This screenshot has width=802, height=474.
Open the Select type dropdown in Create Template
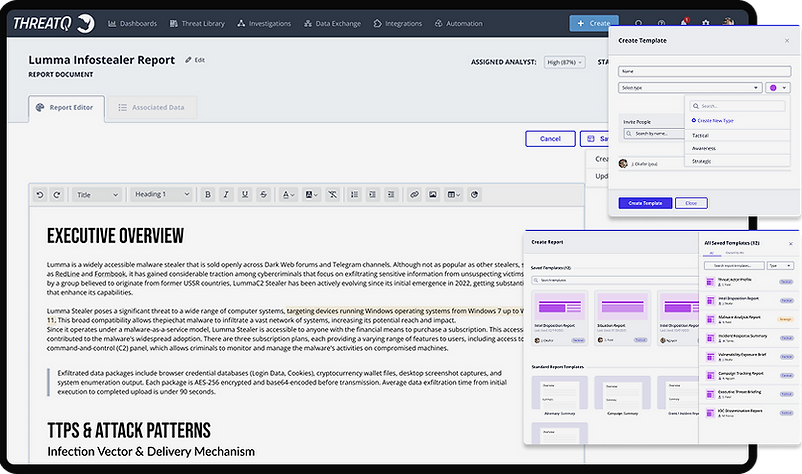[689, 88]
